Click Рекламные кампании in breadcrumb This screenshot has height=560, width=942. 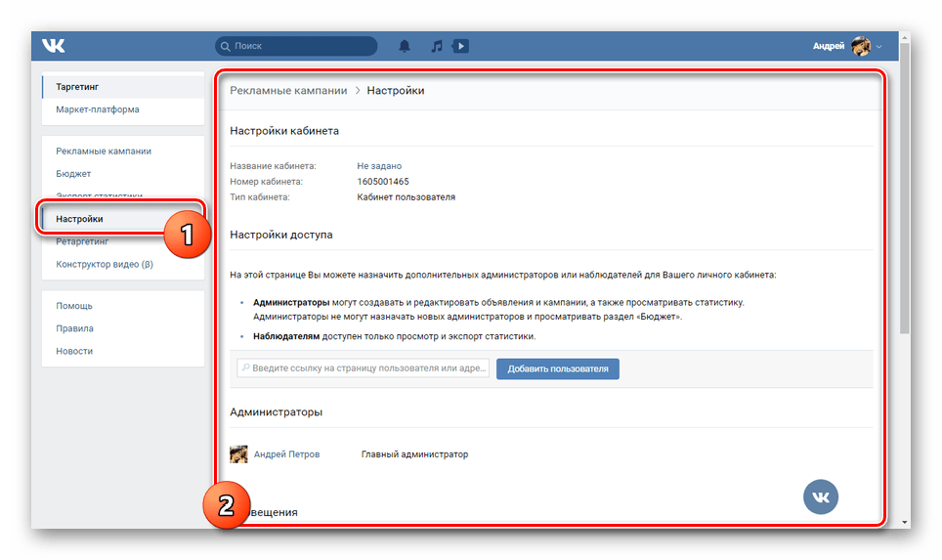pos(288,90)
